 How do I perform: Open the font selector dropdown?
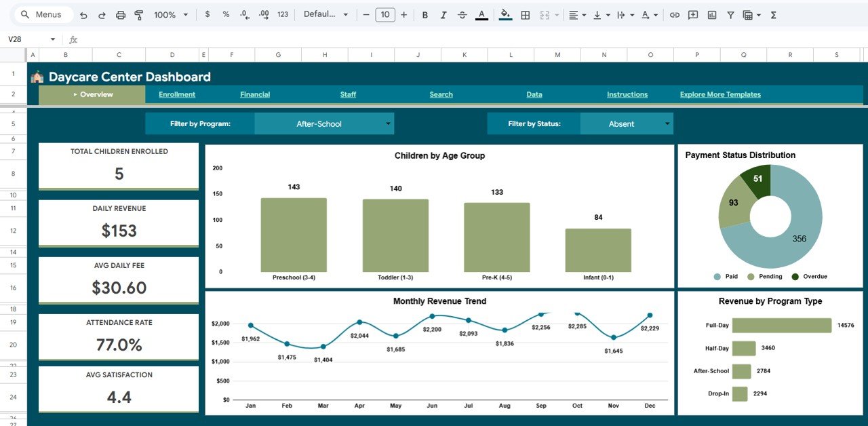tap(325, 14)
